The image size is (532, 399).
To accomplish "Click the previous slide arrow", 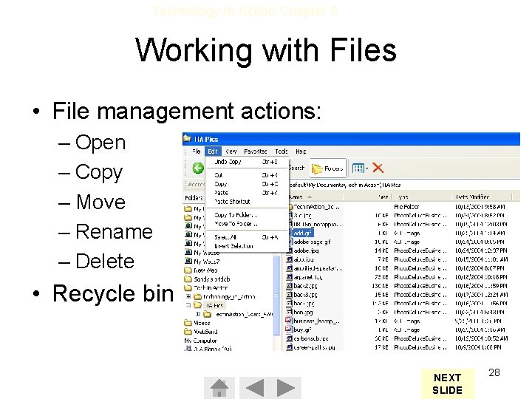I will point(254,387).
